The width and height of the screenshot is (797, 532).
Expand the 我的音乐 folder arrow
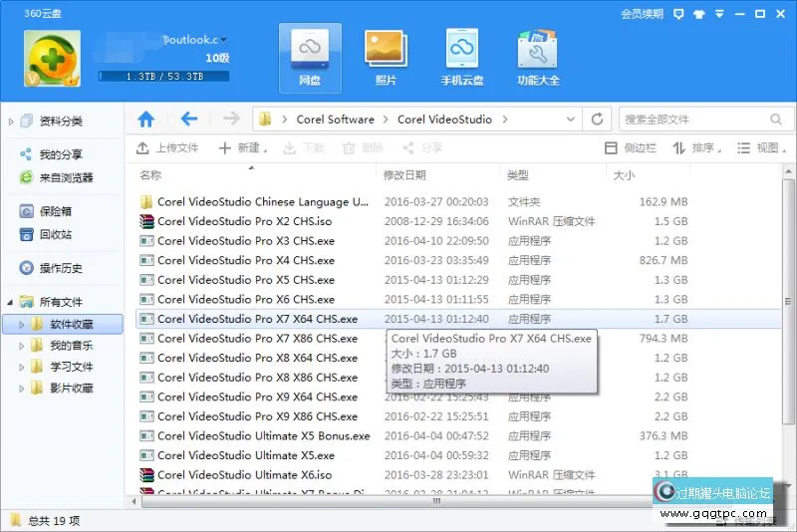pos(21,346)
